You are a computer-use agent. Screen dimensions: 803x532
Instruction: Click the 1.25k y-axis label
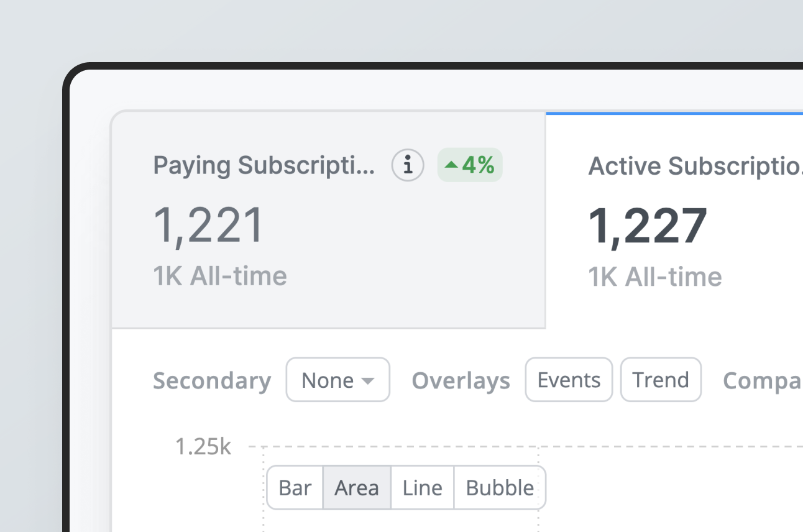tap(203, 447)
